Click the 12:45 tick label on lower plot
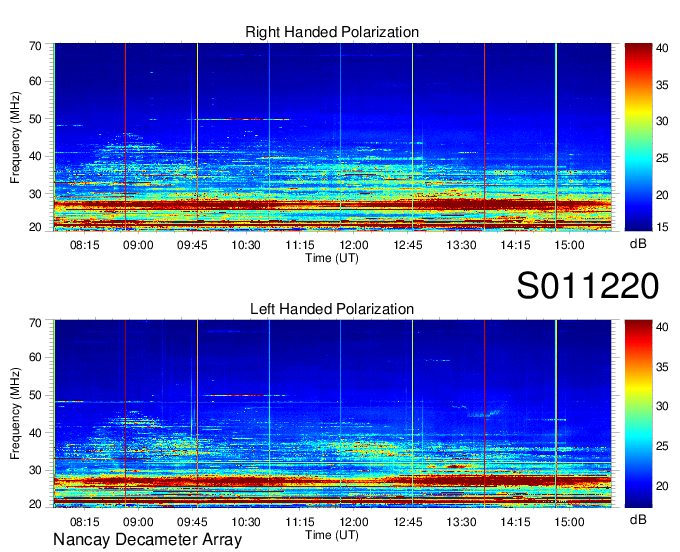The width and height of the screenshot is (680, 552). pos(408,522)
